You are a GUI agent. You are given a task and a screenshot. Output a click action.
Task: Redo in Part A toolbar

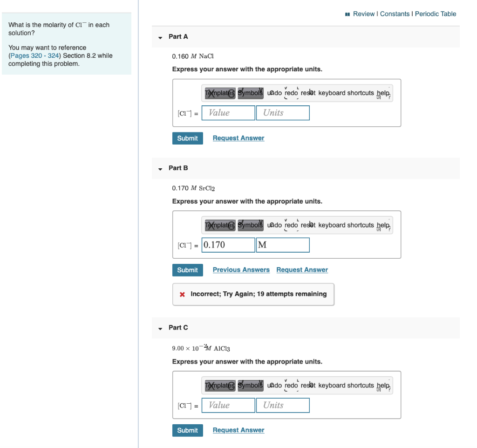click(291, 93)
